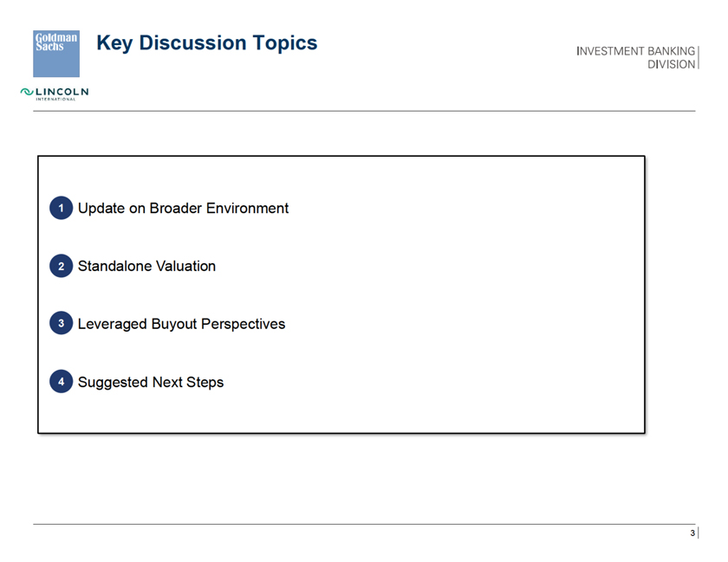Open 'Update on Broader Environment' topic
Screen dimensions: 728x562
183,209
